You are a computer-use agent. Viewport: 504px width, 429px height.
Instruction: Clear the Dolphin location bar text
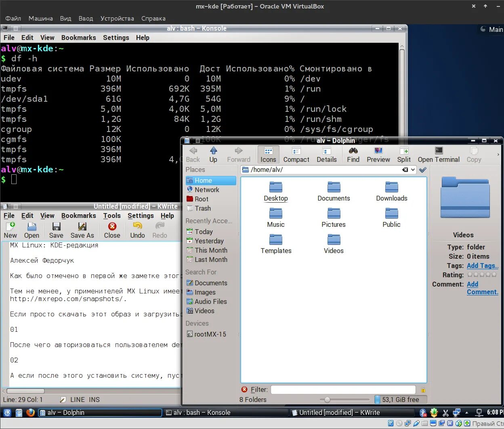(405, 170)
